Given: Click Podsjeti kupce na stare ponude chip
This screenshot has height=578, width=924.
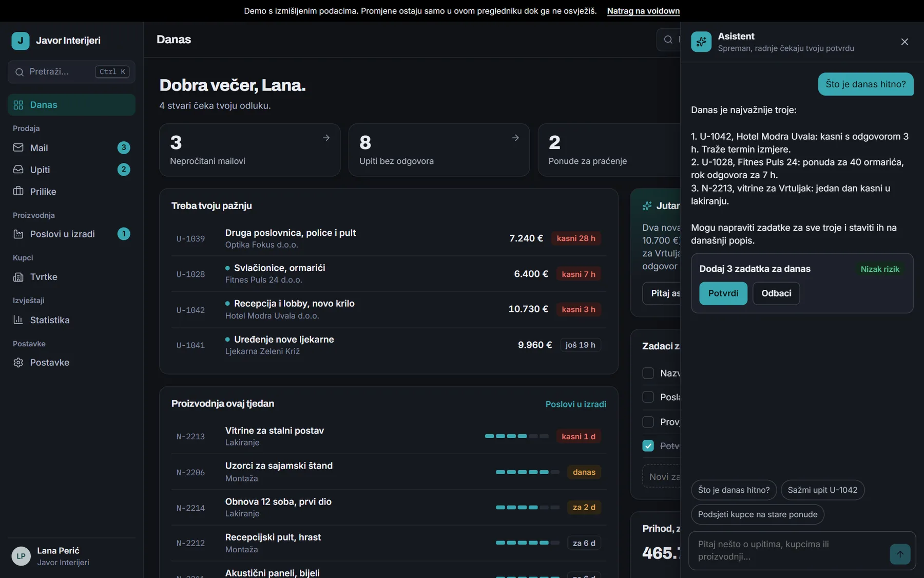Looking at the screenshot, I should point(757,514).
